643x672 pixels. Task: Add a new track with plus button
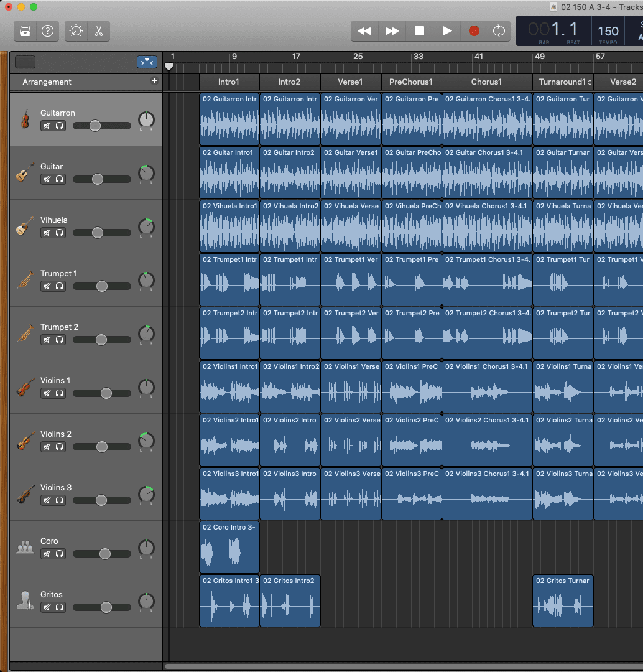pos(25,62)
